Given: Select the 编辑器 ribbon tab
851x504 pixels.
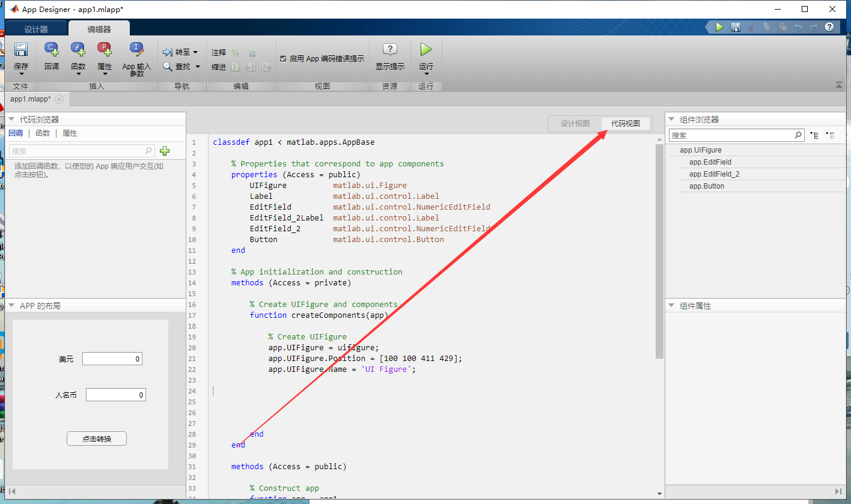Looking at the screenshot, I should (99, 29).
